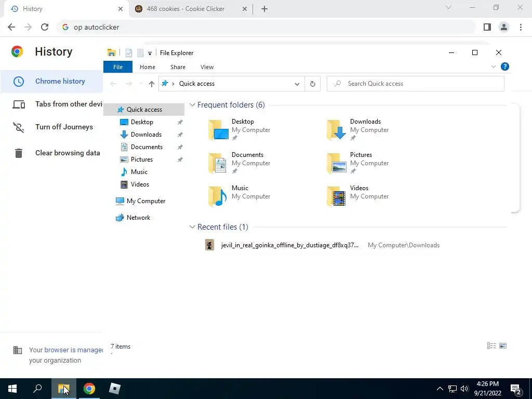
Task: Select the jevil_in_real_goinka recent file
Action: (289, 245)
